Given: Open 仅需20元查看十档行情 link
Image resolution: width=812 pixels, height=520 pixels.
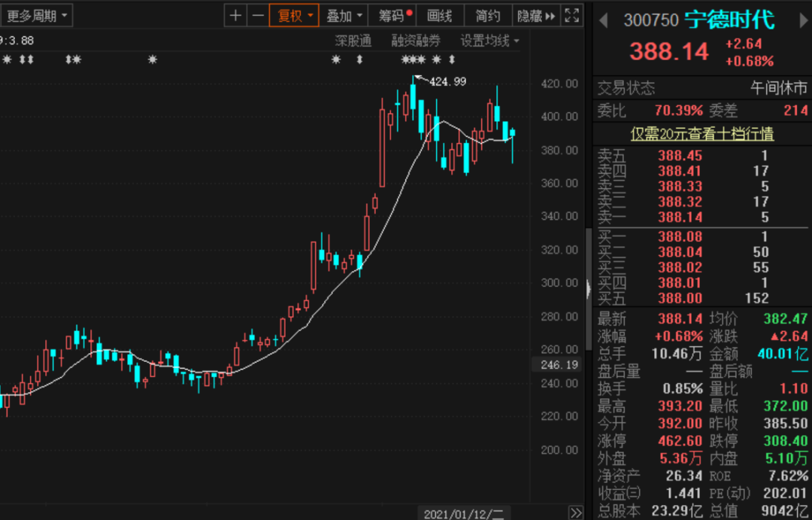Looking at the screenshot, I should tap(701, 134).
